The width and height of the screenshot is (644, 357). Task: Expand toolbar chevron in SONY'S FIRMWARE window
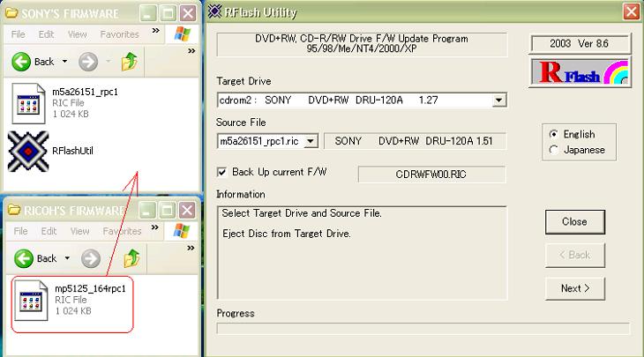[191, 51]
